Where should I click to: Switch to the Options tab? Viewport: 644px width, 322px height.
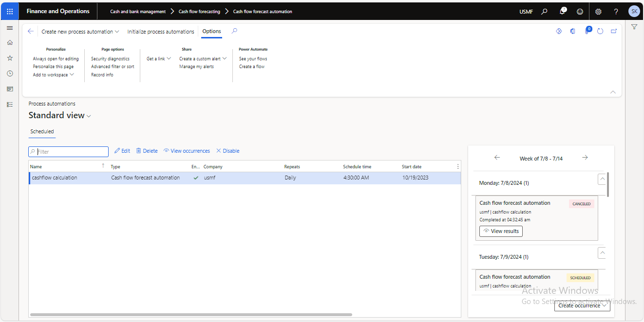(x=211, y=32)
